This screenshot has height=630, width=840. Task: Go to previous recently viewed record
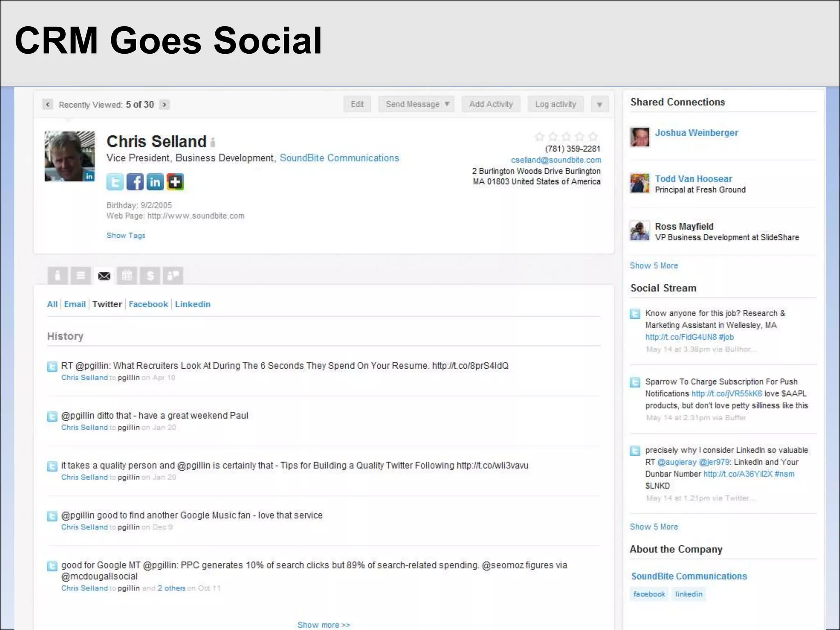point(48,105)
